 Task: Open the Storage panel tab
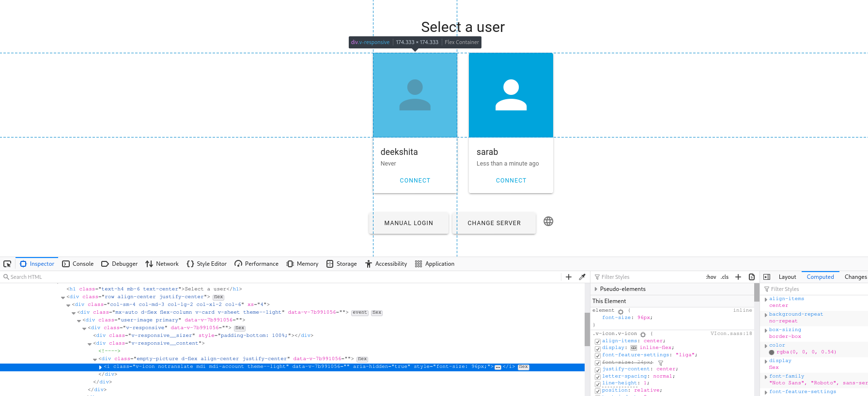(x=342, y=264)
